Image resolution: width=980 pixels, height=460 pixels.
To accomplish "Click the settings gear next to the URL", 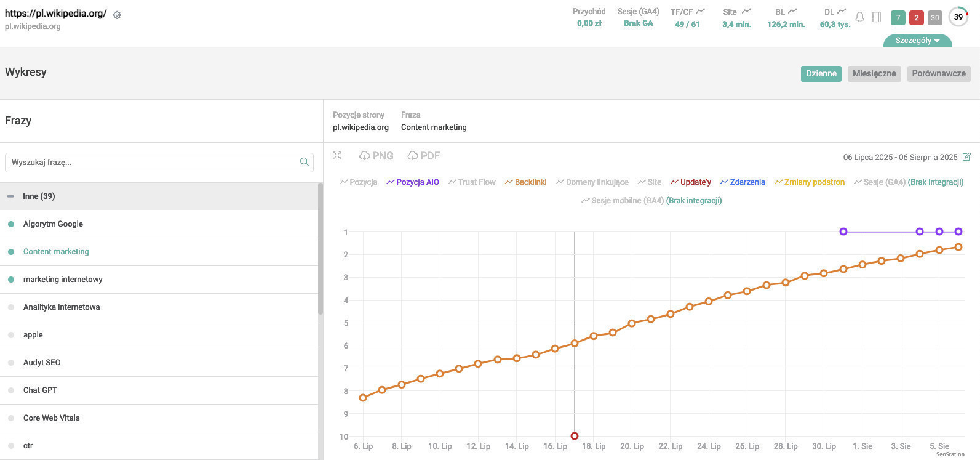I will (117, 15).
